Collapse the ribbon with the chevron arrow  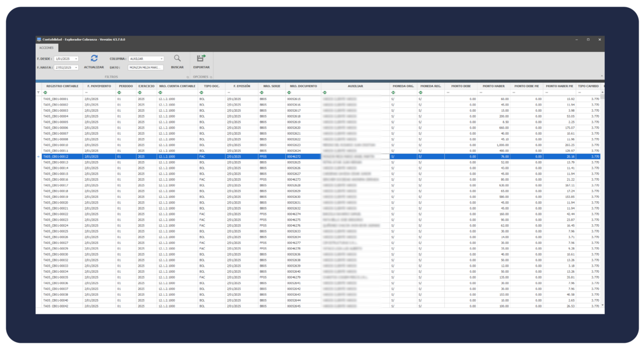pyautogui.click(x=602, y=76)
